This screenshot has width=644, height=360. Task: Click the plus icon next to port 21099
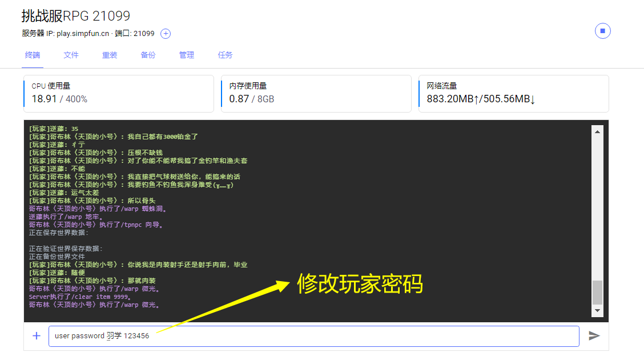[x=166, y=34]
